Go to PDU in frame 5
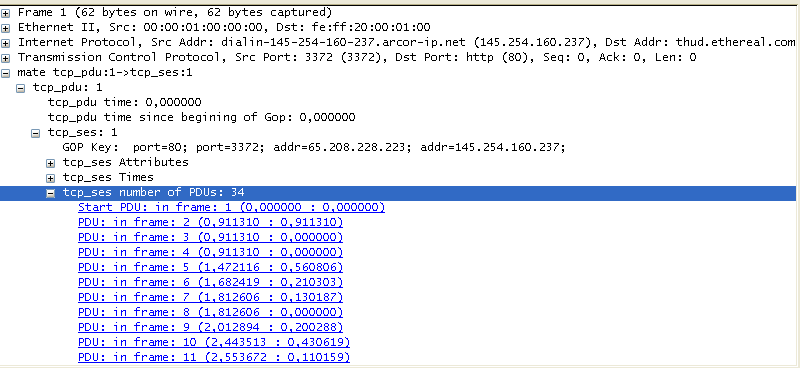Image resolution: width=800 pixels, height=368 pixels. point(210,267)
